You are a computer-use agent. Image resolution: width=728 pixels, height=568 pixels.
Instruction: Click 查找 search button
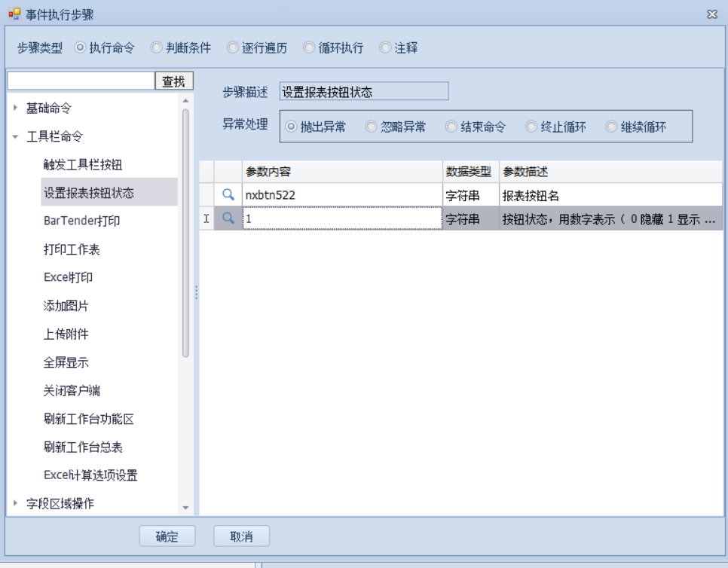point(174,81)
